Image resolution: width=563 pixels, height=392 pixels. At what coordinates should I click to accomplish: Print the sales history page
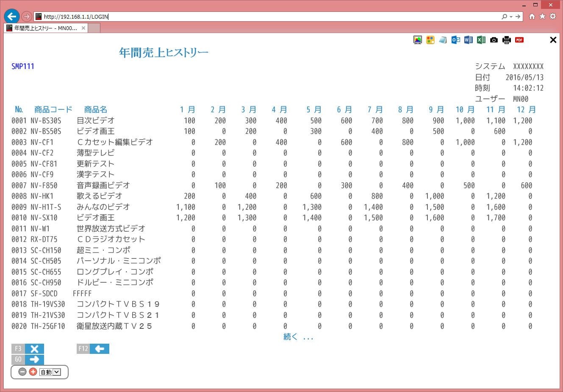(507, 40)
